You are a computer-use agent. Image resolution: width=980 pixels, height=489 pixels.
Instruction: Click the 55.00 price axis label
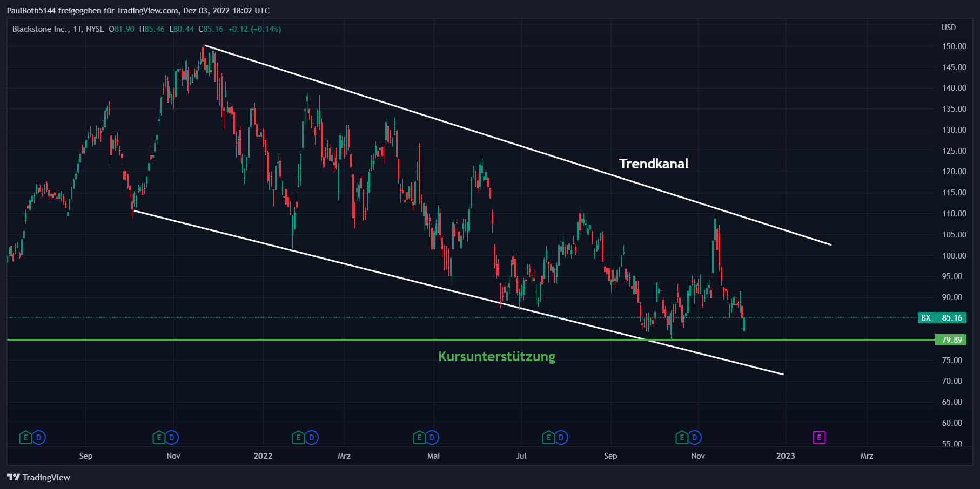(952, 444)
